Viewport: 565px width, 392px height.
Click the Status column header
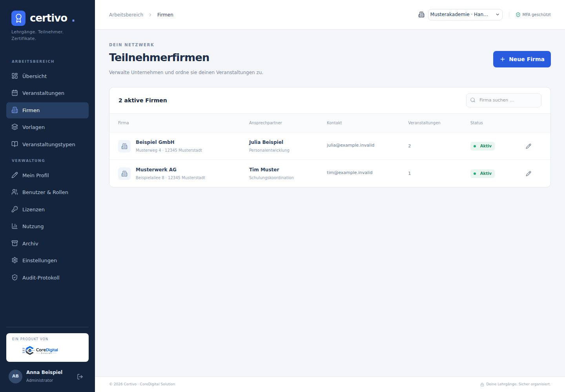(477, 123)
